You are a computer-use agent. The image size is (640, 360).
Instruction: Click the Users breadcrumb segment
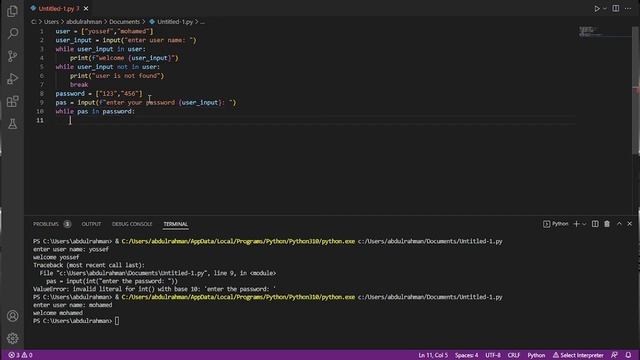(51, 22)
